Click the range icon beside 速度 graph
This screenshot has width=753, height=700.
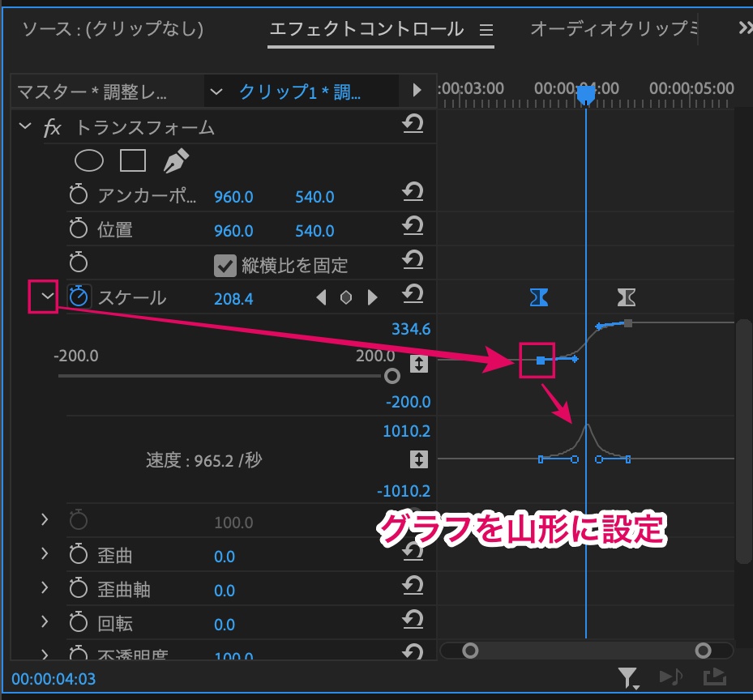click(x=419, y=459)
